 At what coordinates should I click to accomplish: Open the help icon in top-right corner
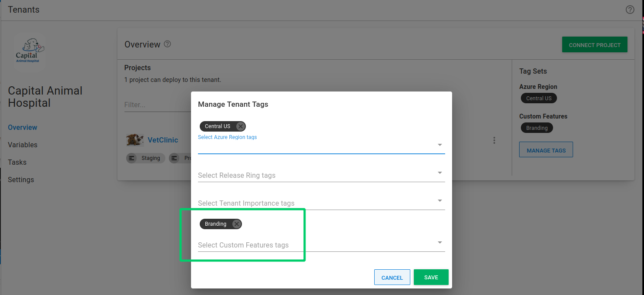pyautogui.click(x=630, y=10)
